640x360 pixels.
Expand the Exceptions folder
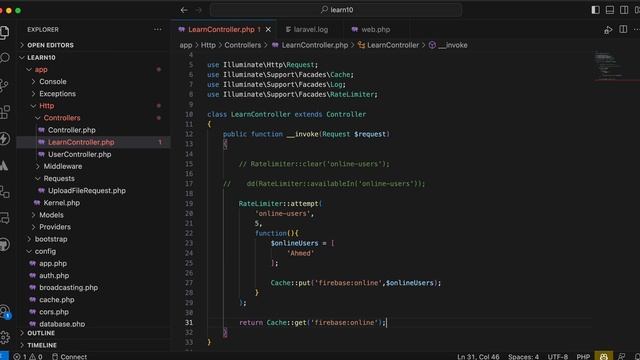click(x=57, y=94)
